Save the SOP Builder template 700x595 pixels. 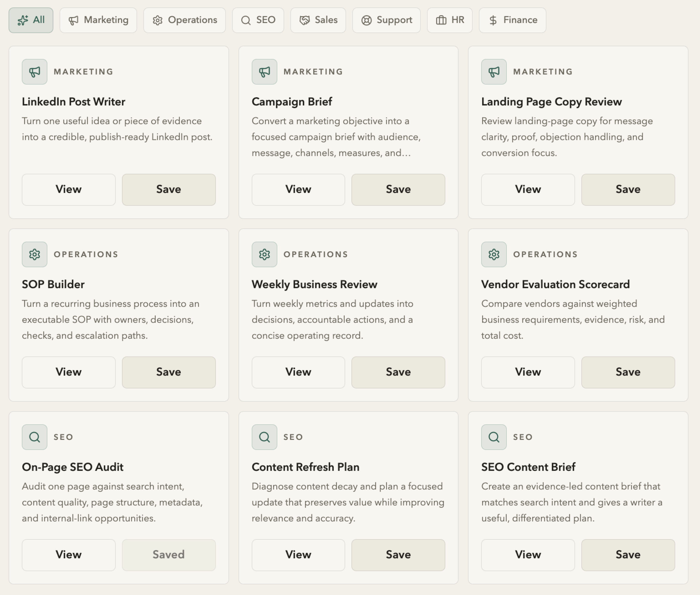168,372
